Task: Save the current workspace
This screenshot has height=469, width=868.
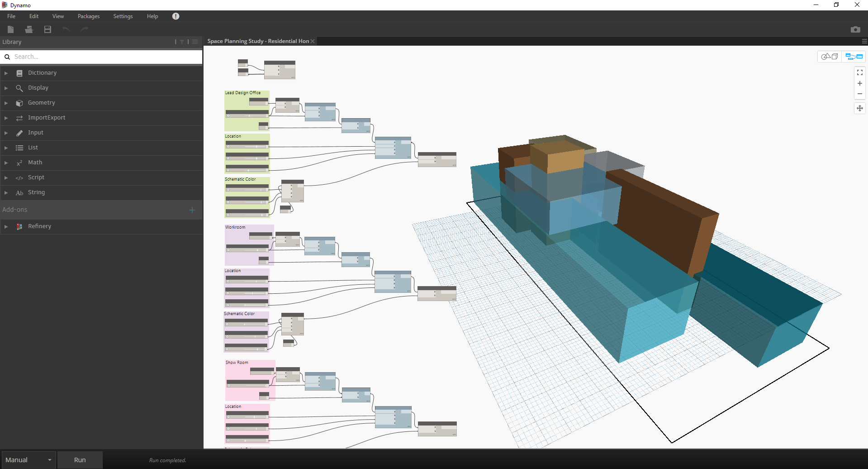Action: click(x=47, y=29)
